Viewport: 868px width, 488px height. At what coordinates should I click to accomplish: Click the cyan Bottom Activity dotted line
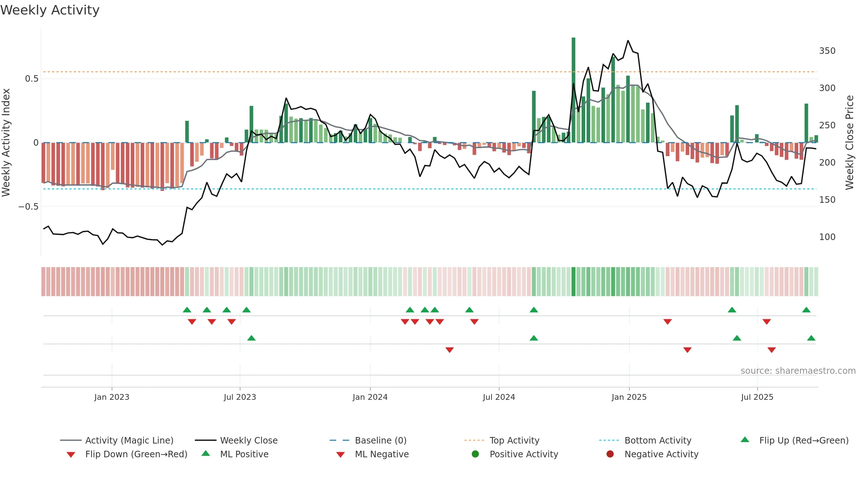point(430,189)
